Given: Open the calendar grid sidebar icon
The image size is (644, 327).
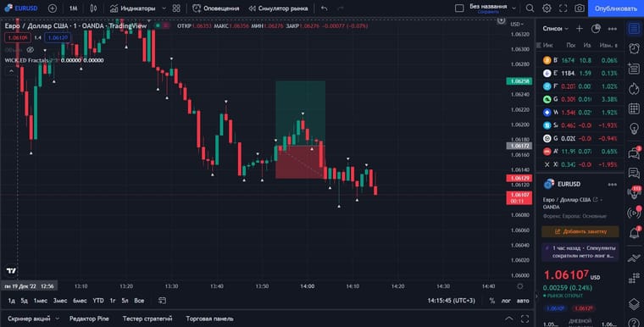Looking at the screenshot, I should (x=634, y=109).
